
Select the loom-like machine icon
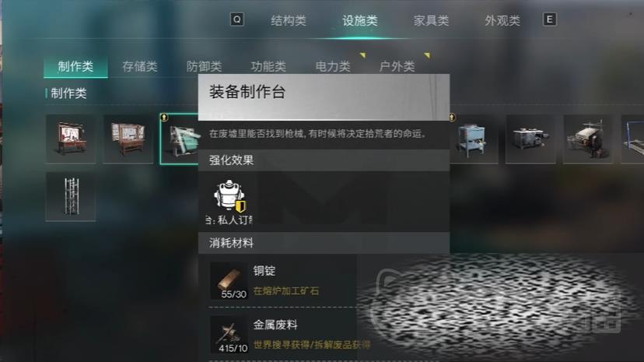coord(588,139)
